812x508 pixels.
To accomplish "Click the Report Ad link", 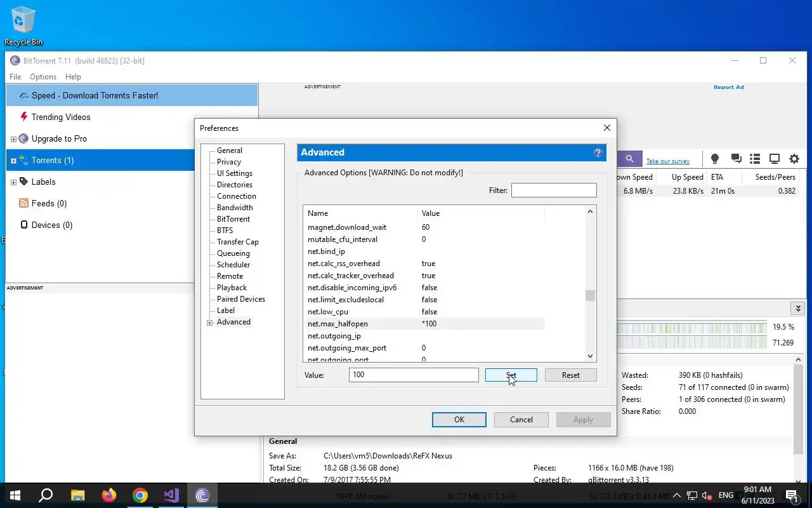I will point(728,87).
